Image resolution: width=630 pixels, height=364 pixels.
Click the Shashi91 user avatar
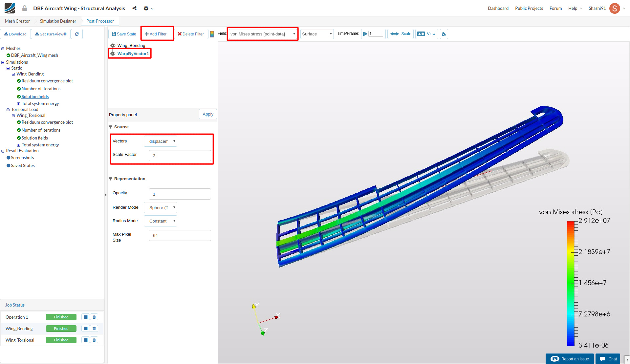click(x=615, y=8)
